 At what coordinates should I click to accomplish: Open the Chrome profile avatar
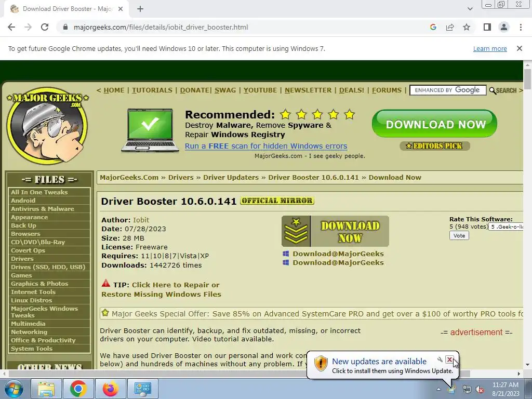pos(504,27)
